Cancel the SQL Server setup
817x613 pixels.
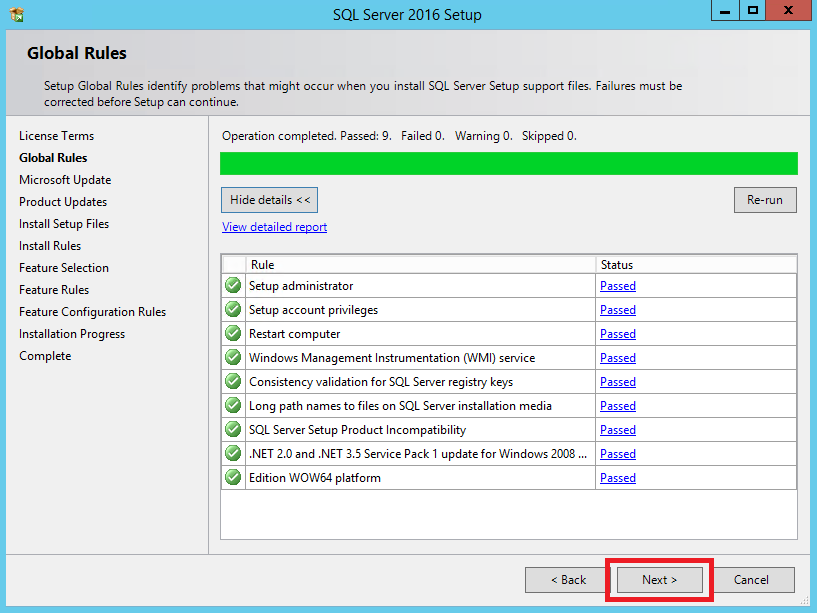[751, 580]
